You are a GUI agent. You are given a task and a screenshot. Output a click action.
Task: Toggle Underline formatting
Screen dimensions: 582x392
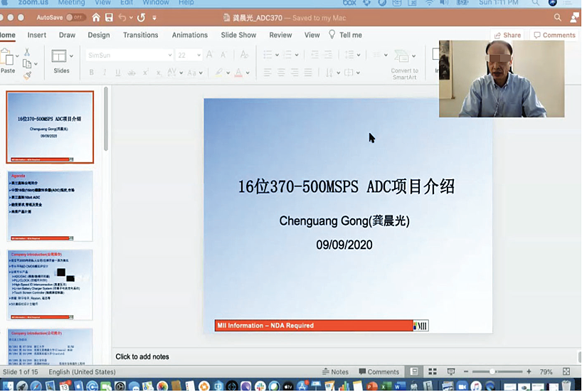pos(118,73)
